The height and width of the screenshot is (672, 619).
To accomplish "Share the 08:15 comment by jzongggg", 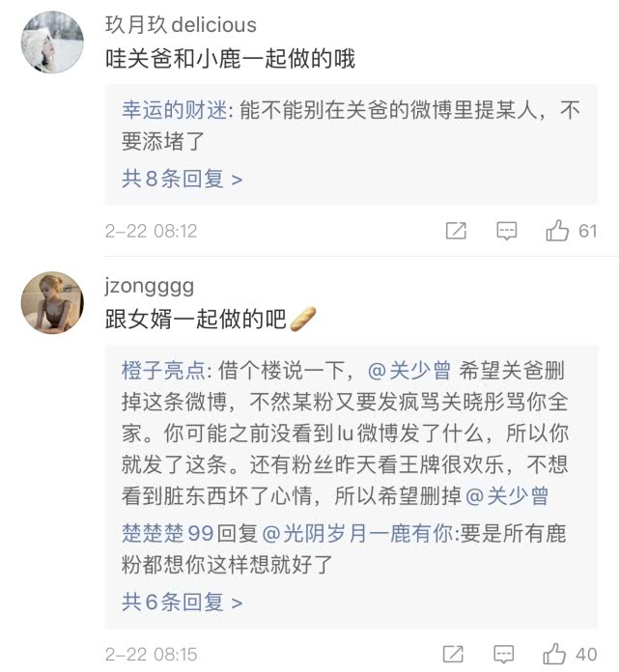I will click(456, 653).
